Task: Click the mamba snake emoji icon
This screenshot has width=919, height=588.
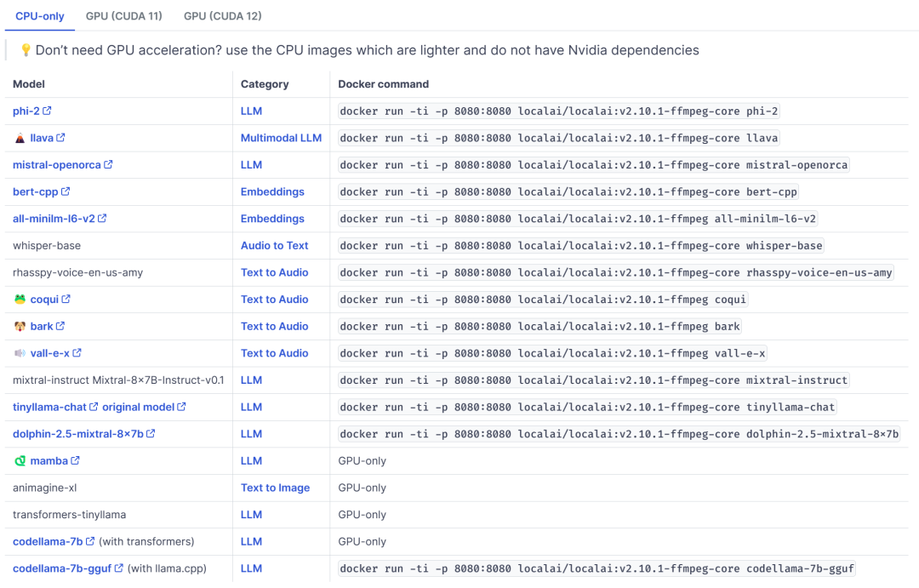Action: pos(20,461)
